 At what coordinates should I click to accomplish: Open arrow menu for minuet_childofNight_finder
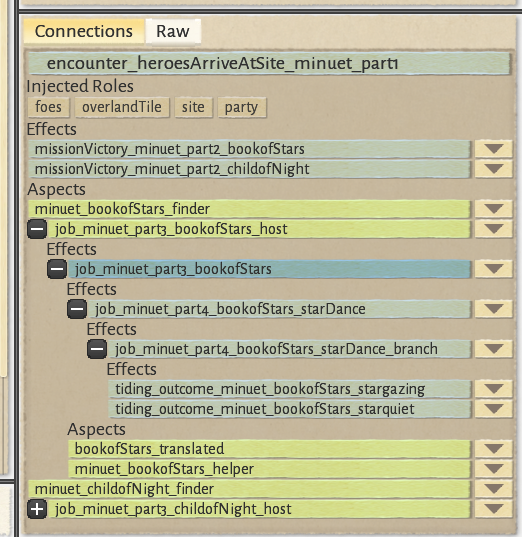[x=494, y=489]
